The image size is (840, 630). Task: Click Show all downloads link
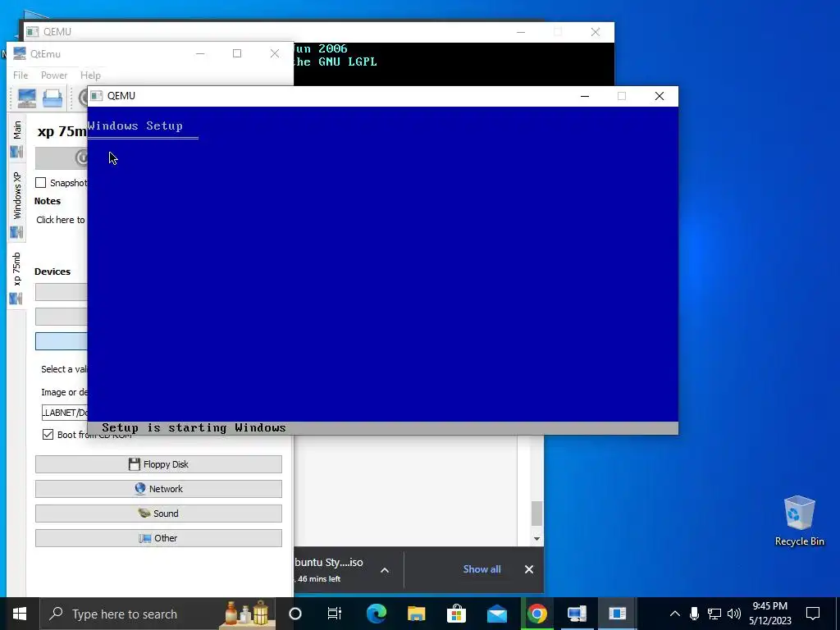coord(482,569)
